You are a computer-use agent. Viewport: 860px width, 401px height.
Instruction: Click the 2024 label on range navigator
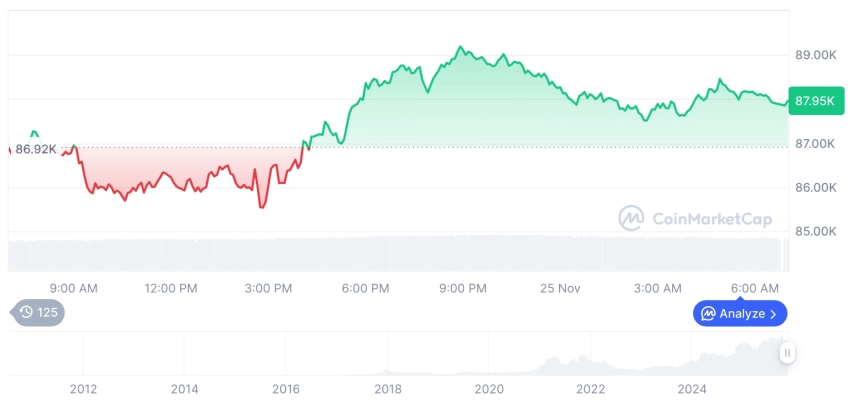click(x=692, y=389)
